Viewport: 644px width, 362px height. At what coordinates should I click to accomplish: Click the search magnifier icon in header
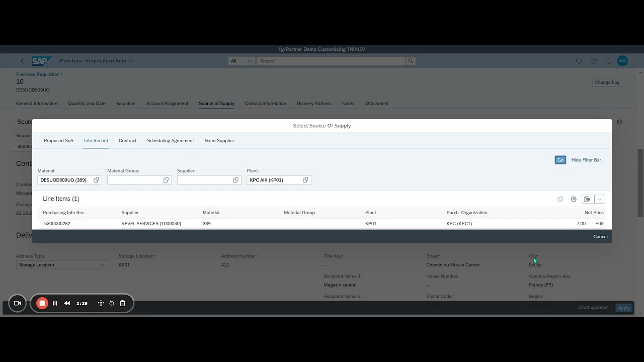click(411, 61)
